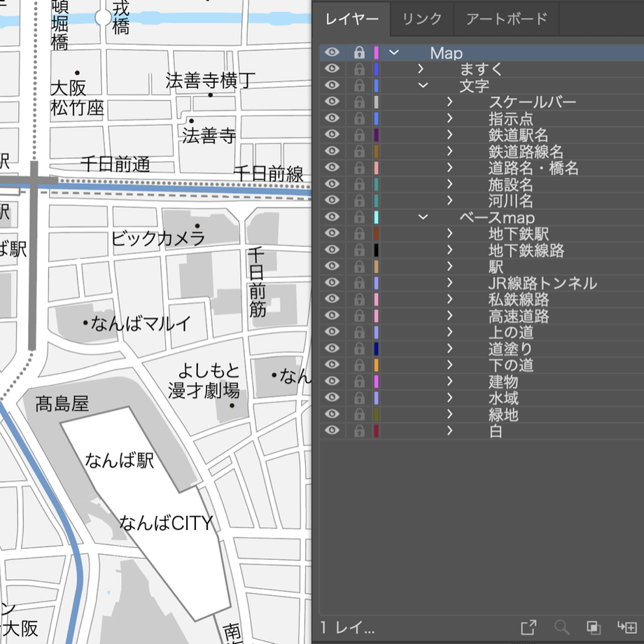Select the 白 layer name
This screenshot has height=644, width=644.
pyautogui.click(x=496, y=430)
